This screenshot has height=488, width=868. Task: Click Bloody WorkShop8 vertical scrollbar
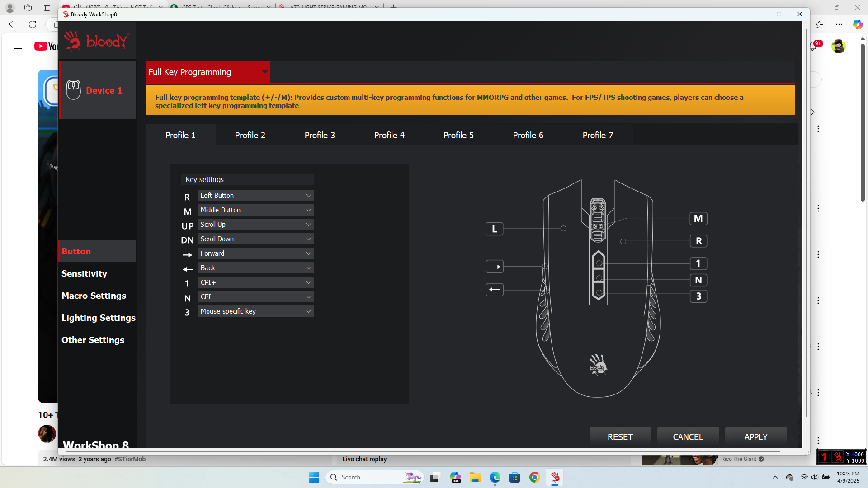pyautogui.click(x=807, y=223)
